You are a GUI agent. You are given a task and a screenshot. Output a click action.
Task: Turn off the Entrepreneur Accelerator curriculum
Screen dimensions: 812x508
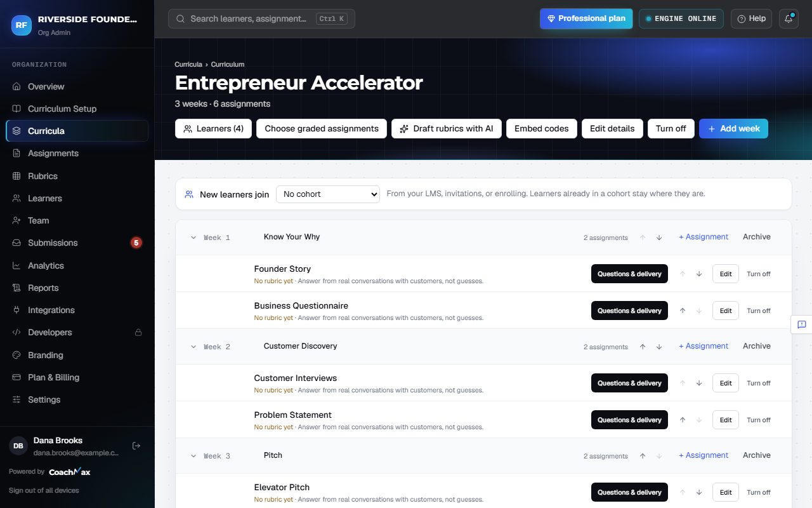coord(671,128)
